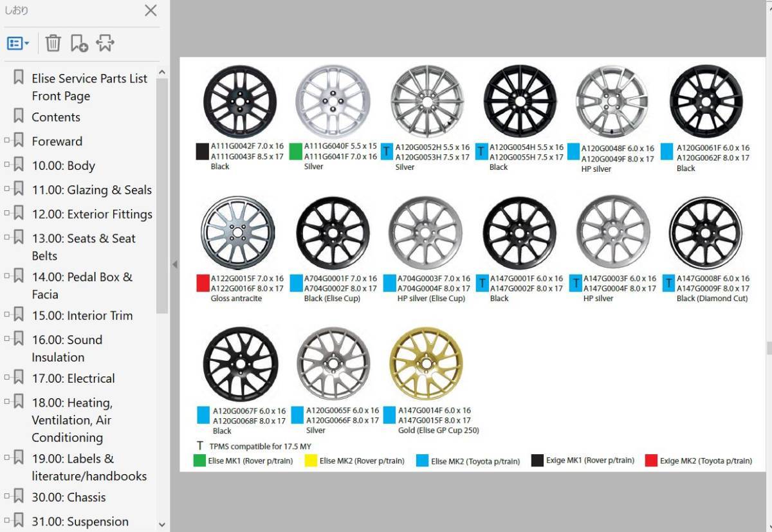
Task: Click the A120G0054H Black wheel image
Action: point(520,101)
